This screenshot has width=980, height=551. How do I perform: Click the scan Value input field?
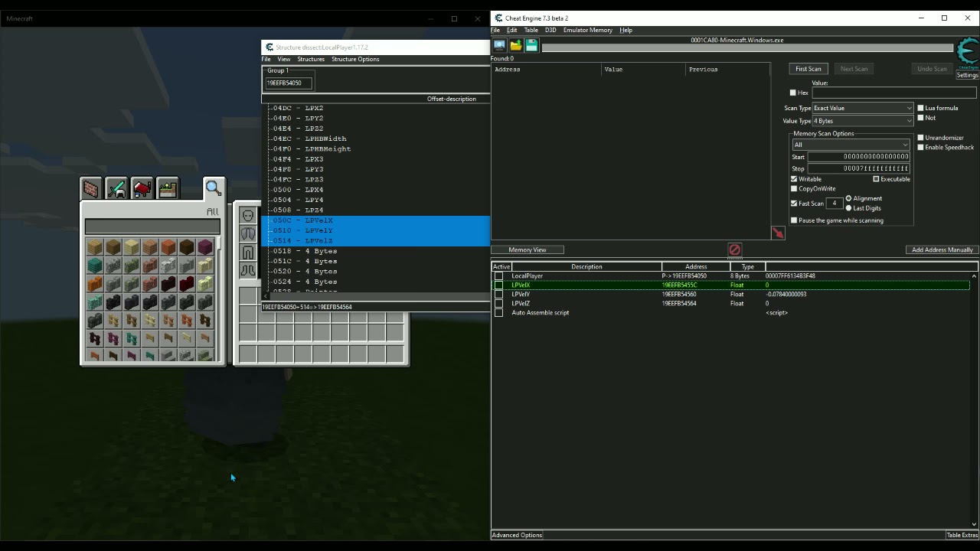[893, 93]
